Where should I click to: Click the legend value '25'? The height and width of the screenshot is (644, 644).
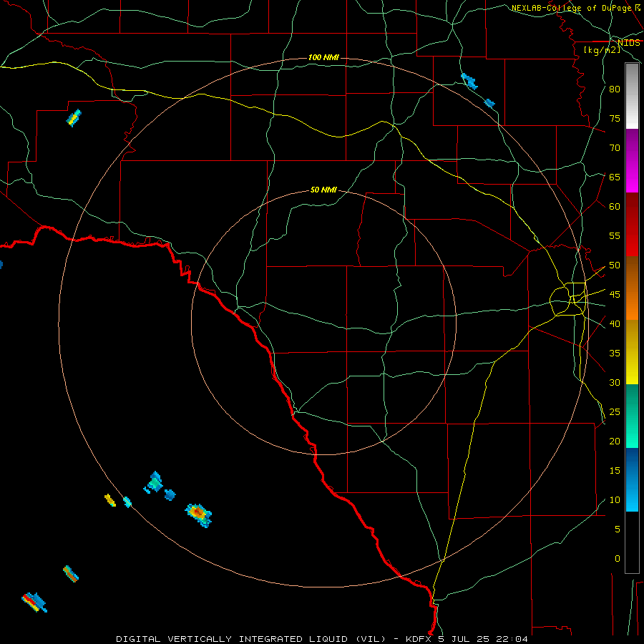[615, 412]
